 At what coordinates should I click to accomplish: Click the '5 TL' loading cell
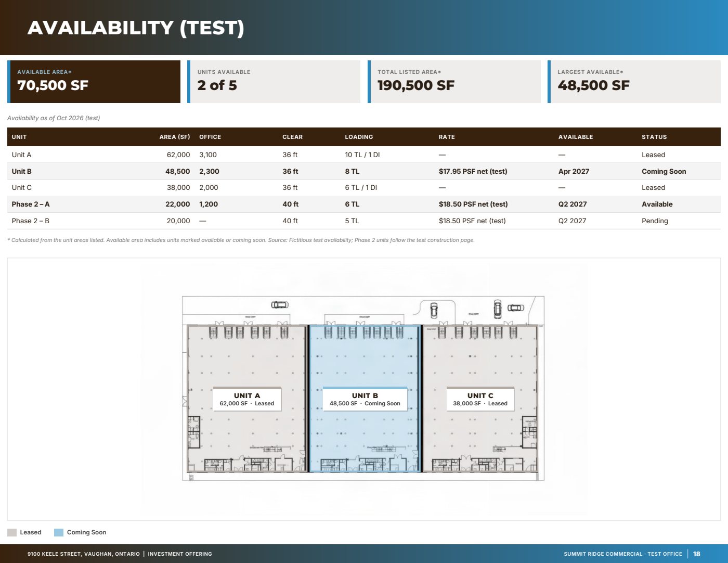click(352, 221)
